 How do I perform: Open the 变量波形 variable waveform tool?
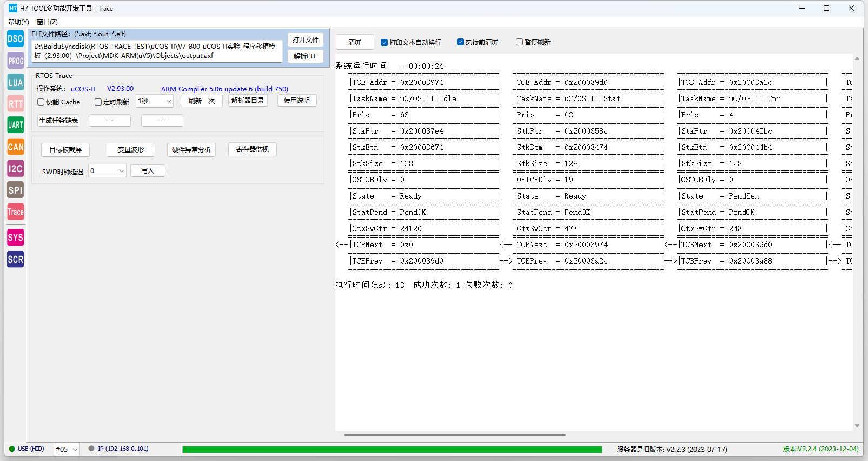coord(131,150)
